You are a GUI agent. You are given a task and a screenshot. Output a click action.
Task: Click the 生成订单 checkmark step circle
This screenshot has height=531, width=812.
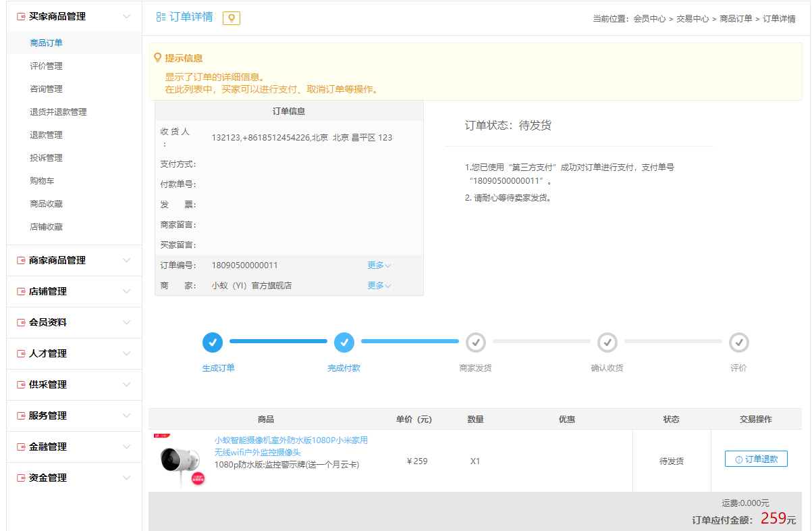213,343
